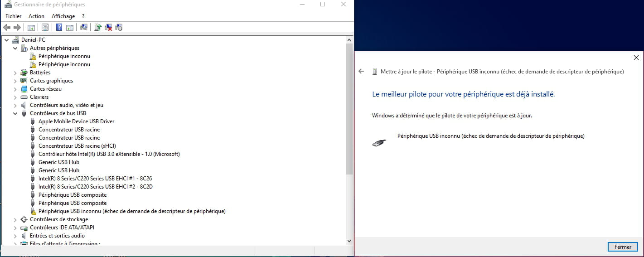644x257 pixels.
Task: Click the scan for hardware changes toolbar icon
Action: tap(84, 27)
